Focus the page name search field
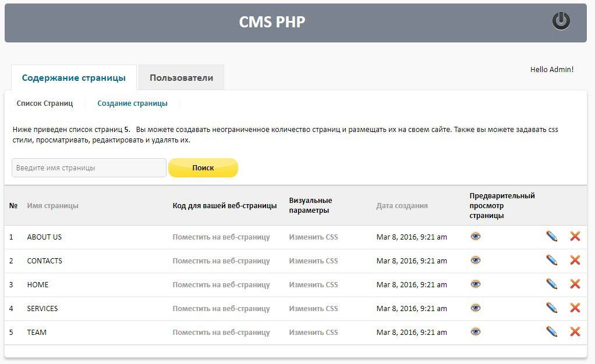 coord(89,168)
